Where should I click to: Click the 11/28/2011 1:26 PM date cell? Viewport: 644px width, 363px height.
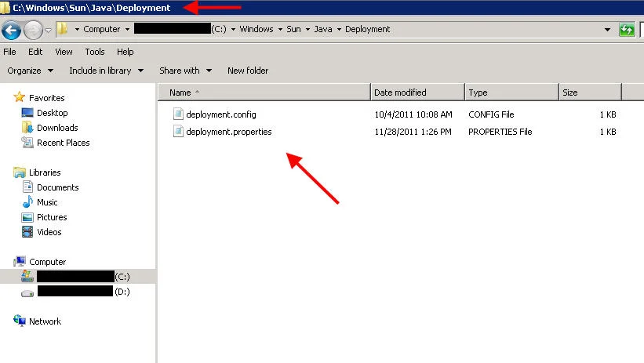(413, 132)
